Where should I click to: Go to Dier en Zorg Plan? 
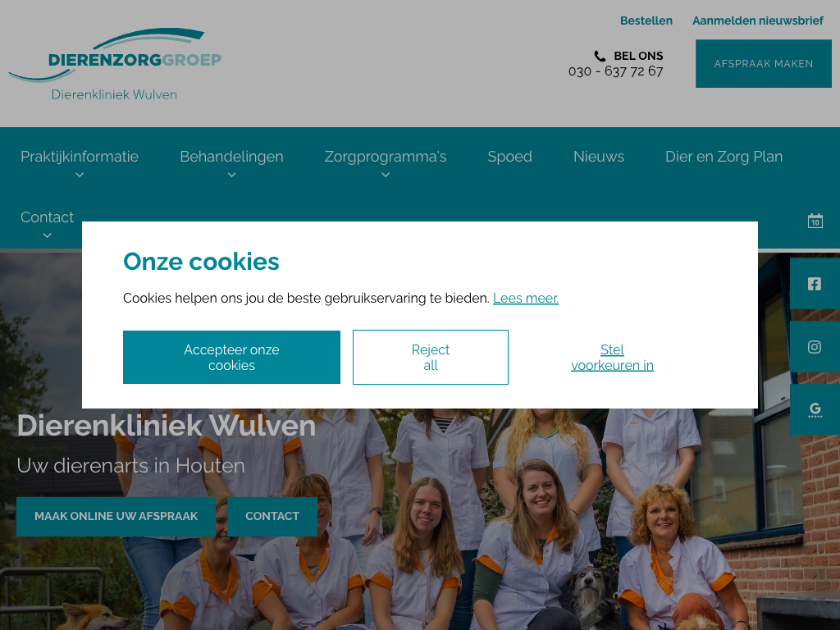point(724,157)
